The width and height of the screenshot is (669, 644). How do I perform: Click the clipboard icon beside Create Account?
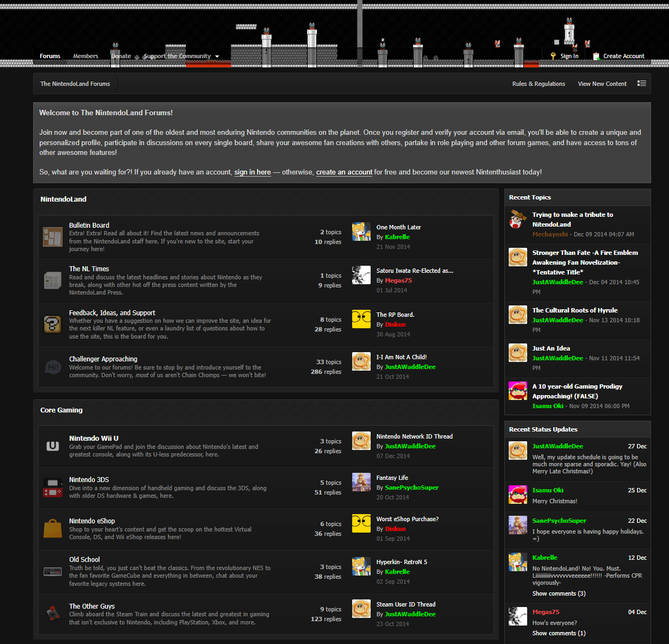point(596,56)
